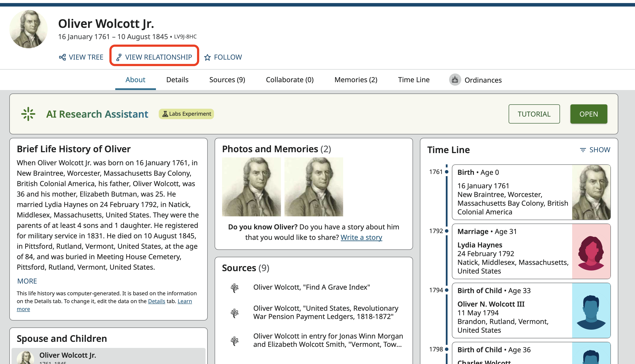The height and width of the screenshot is (364, 635).
Task: Open Jonas Winn Morgan entry source
Action: coord(328,340)
